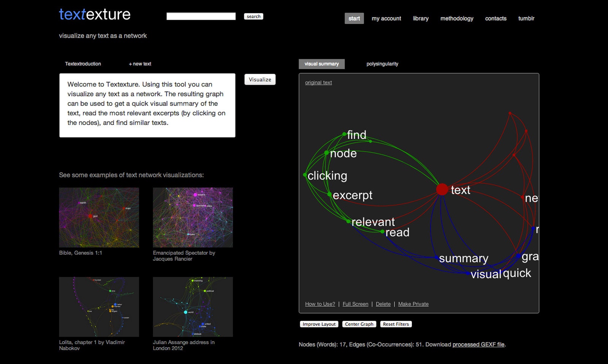Click the Lolita by Vladimir Nabokov caption

pos(92,345)
